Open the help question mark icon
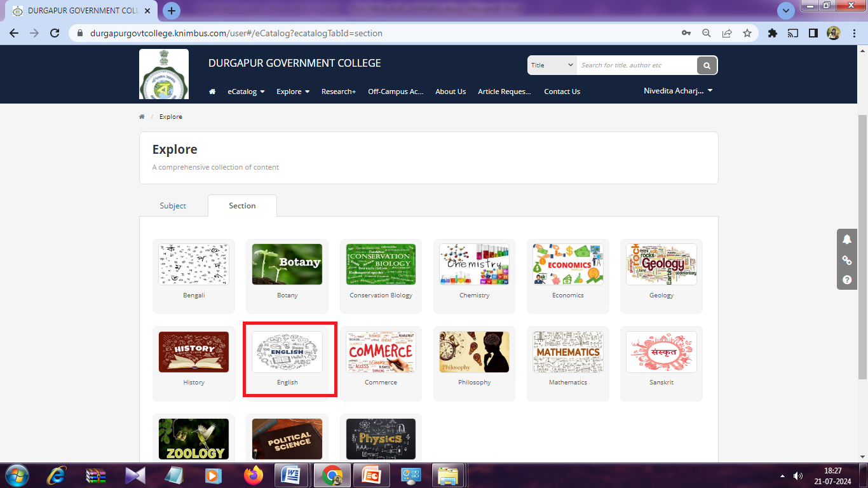Viewport: 868px width, 488px height. (x=847, y=280)
